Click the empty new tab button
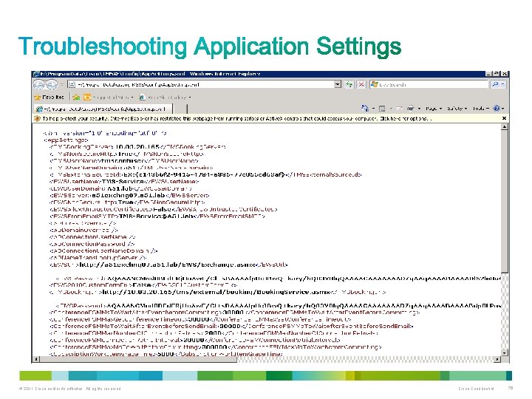This screenshot has width=532, height=399. [x=180, y=109]
